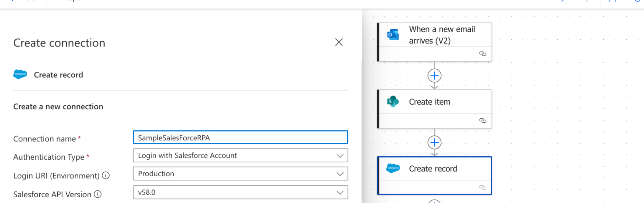Viewport: 644px width, 203px height.
Task: Click the SharePoint icon on Create item card
Action: point(393,101)
